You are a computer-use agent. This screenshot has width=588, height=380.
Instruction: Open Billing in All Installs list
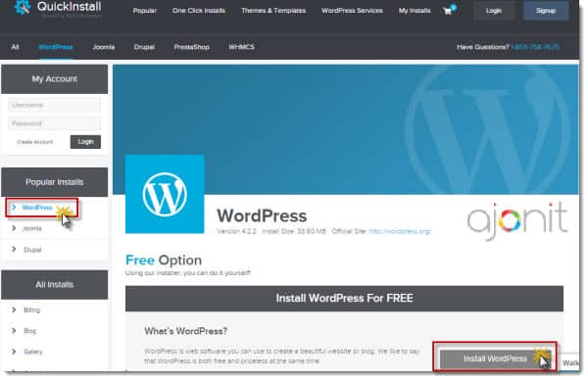(x=32, y=309)
